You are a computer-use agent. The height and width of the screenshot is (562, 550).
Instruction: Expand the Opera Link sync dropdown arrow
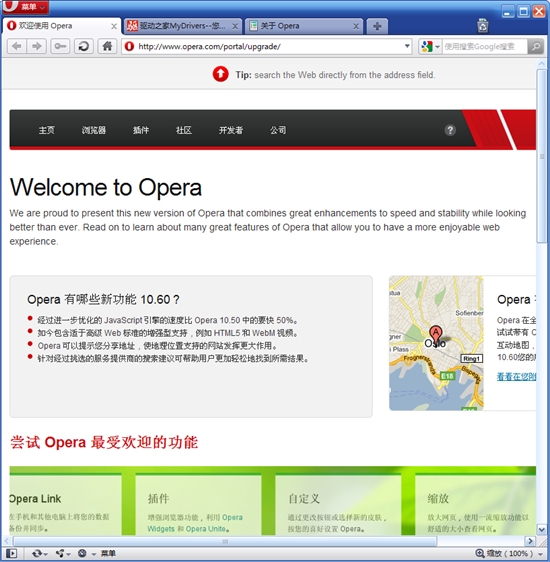click(x=46, y=554)
